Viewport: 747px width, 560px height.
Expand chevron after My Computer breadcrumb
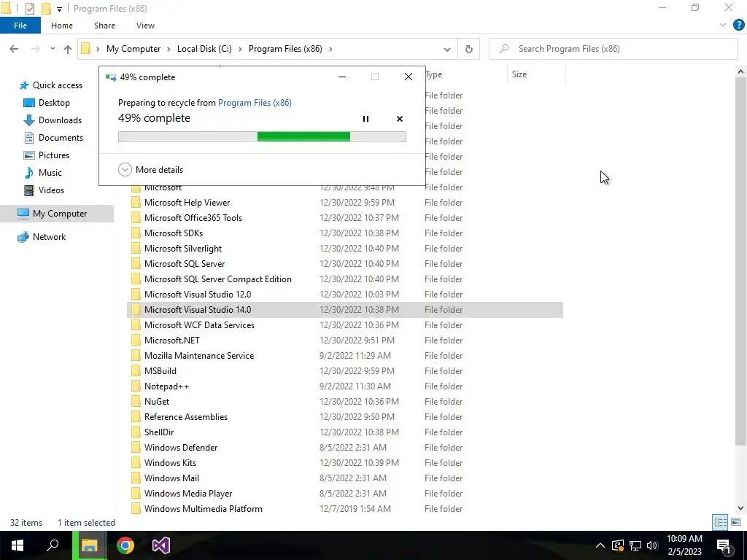point(169,49)
